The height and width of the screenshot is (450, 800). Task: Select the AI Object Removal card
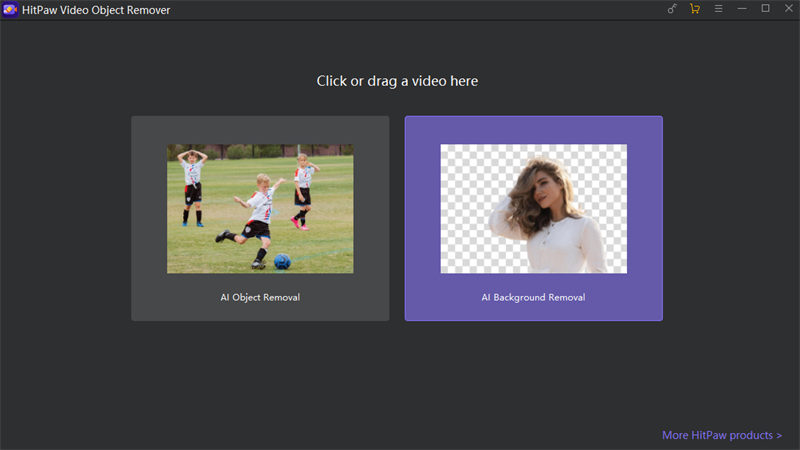260,218
